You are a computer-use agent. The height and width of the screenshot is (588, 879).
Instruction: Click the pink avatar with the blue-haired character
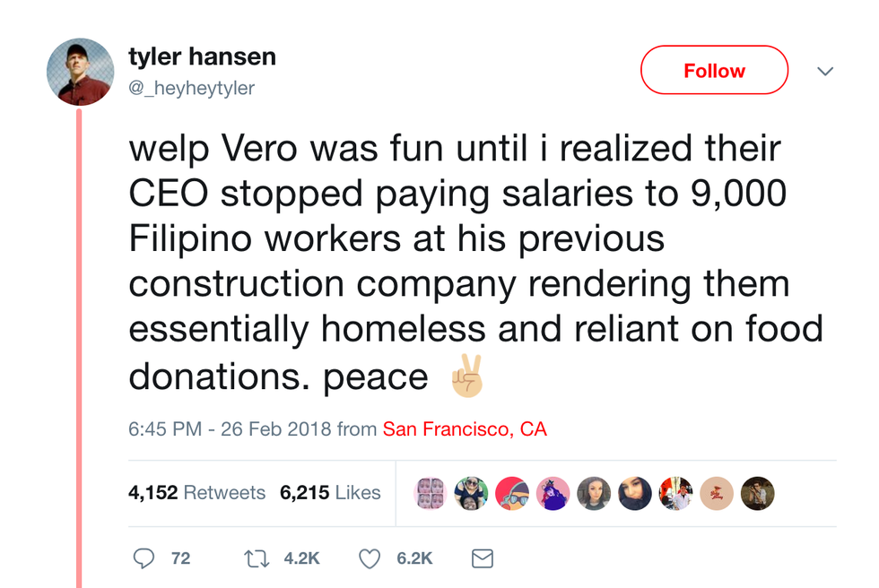[553, 493]
